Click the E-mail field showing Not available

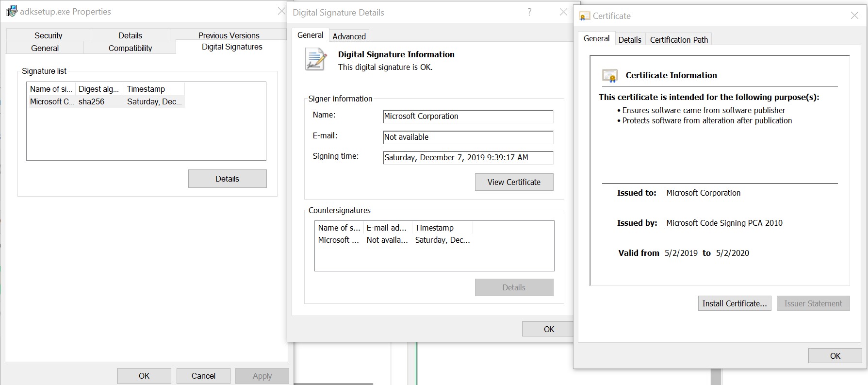coord(468,137)
